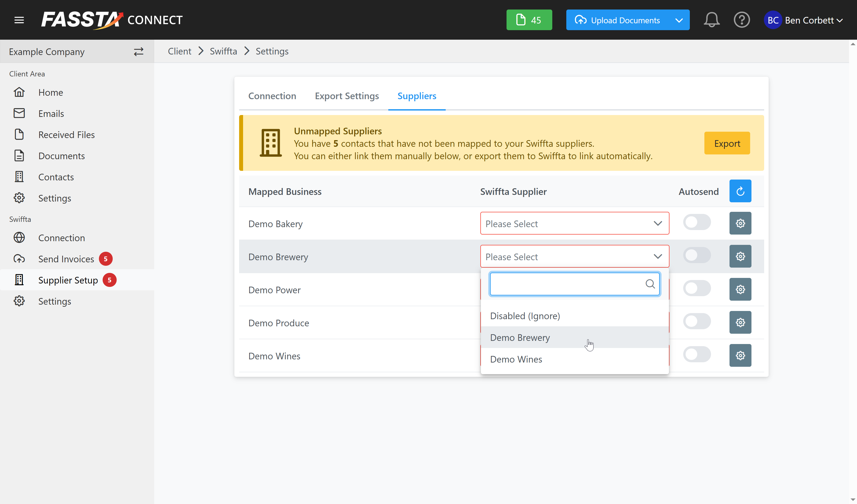Switch to the Export Settings tab
Image resolution: width=857 pixels, height=504 pixels.
pos(347,96)
